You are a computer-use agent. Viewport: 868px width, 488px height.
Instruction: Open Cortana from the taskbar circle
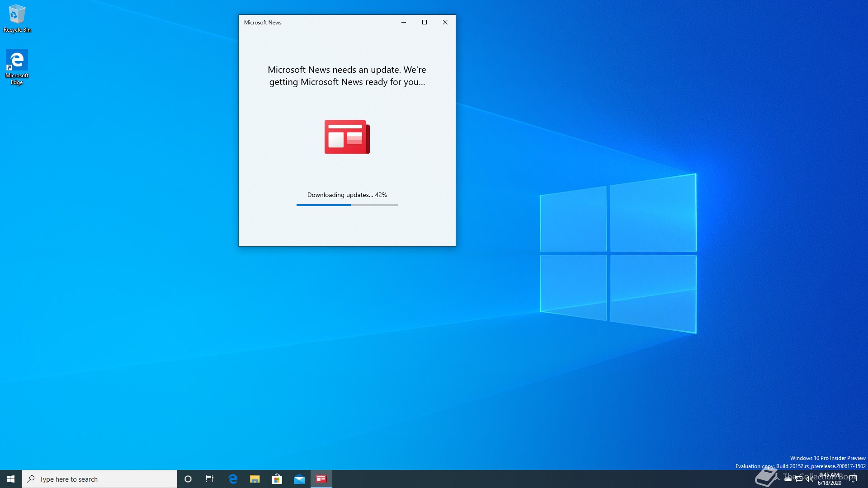(x=188, y=479)
